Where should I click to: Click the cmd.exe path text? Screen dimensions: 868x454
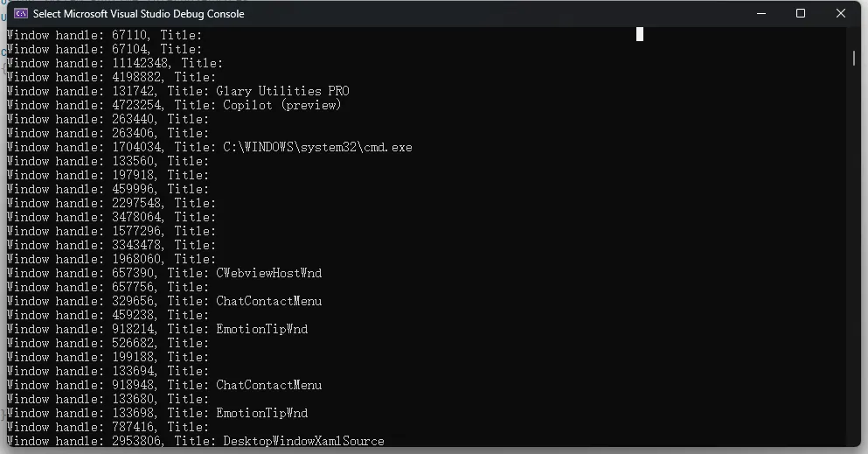click(317, 147)
